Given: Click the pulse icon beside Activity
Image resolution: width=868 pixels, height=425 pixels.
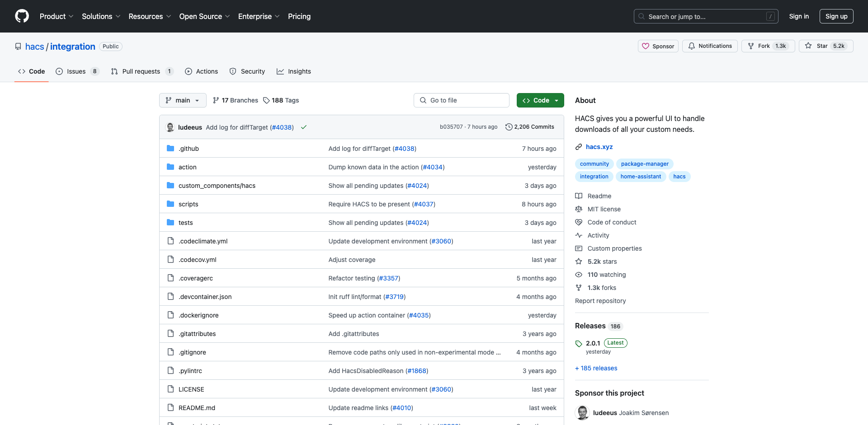Looking at the screenshot, I should point(579,235).
